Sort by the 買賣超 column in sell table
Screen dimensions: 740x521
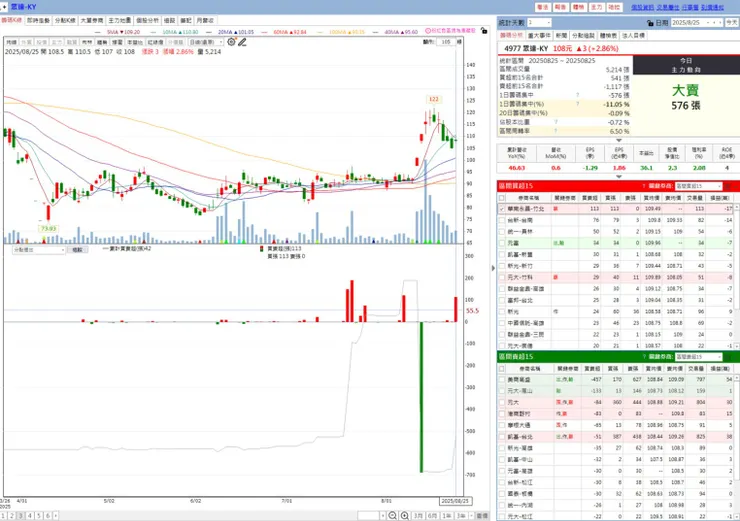[593, 369]
